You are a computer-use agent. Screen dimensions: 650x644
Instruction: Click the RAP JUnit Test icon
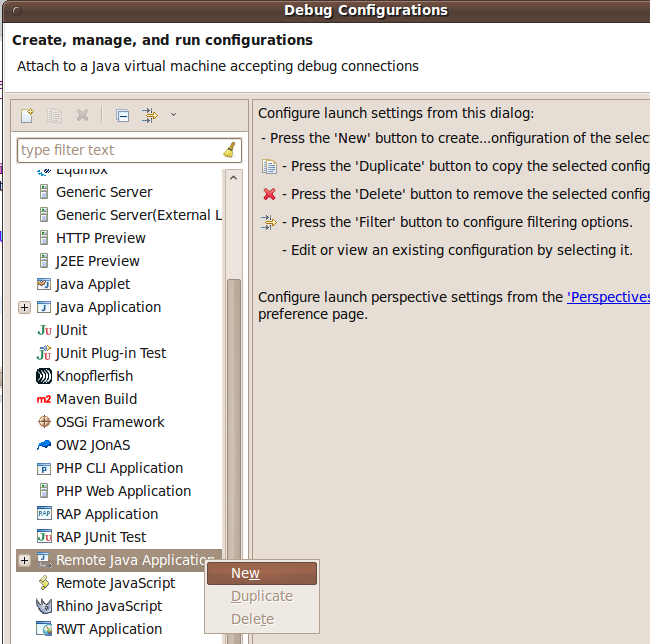point(44,537)
